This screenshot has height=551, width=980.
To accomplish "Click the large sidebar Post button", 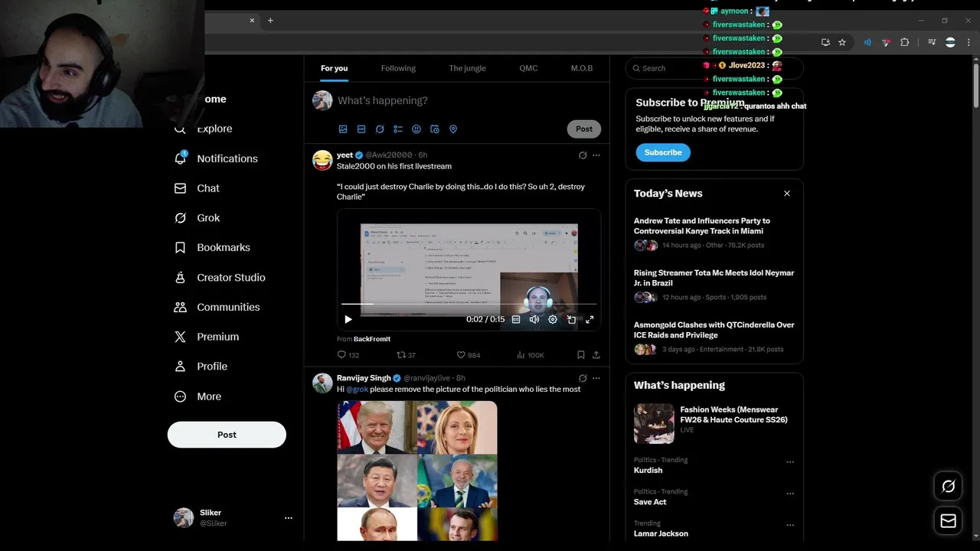I will (227, 435).
